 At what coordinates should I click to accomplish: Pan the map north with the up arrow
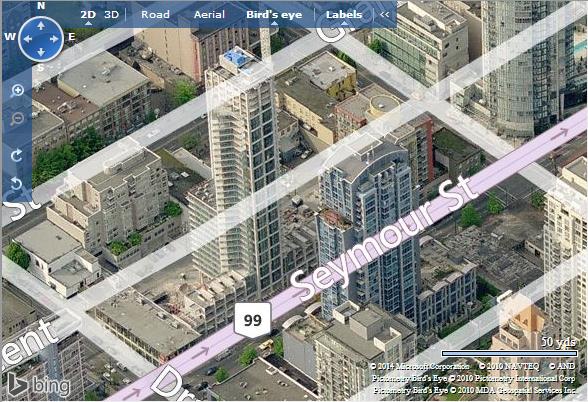tap(41, 26)
